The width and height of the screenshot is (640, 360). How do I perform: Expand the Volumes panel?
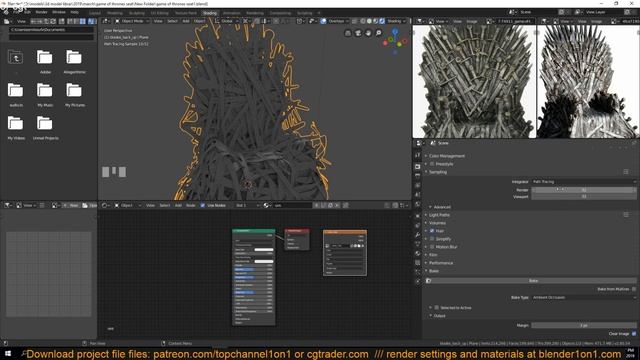(437, 223)
